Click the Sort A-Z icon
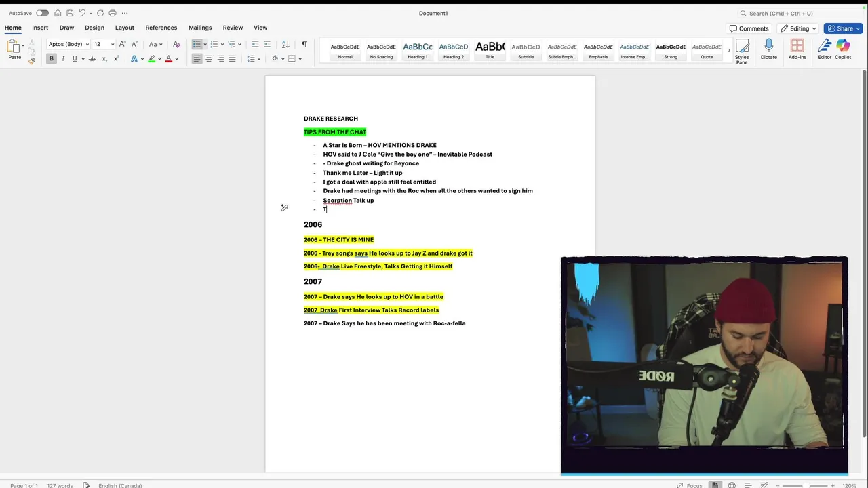Image resolution: width=868 pixels, height=488 pixels. (285, 44)
